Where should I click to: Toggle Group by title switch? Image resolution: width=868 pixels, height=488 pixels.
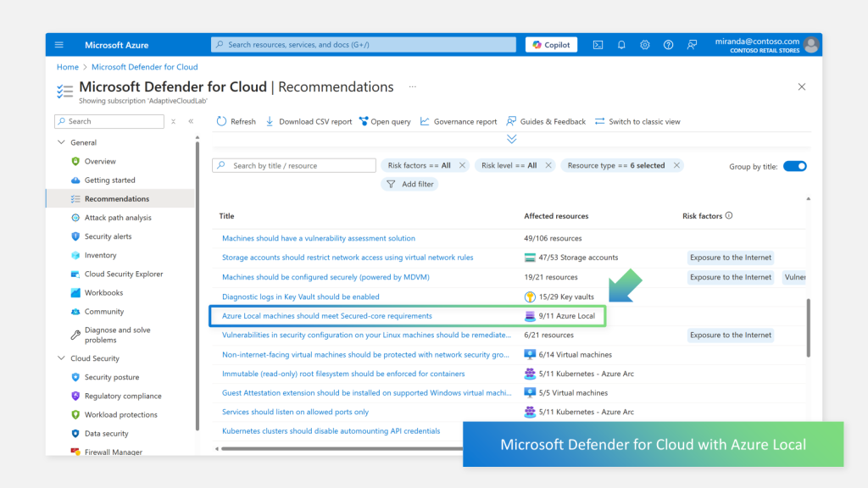[795, 166]
